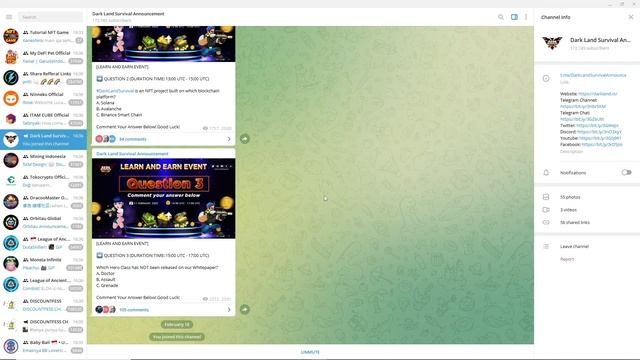Click Tutorial NFT Game avatar
640x360 pixels.
(11, 36)
